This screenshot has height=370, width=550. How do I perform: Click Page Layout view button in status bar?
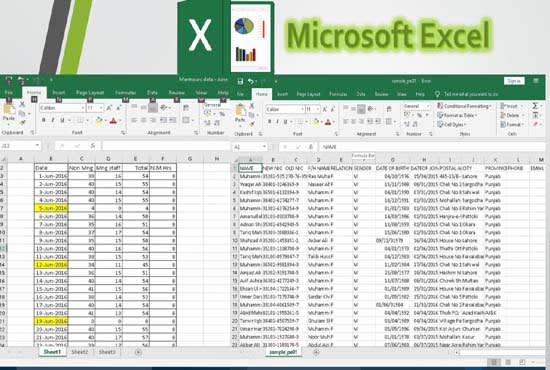tap(508, 362)
